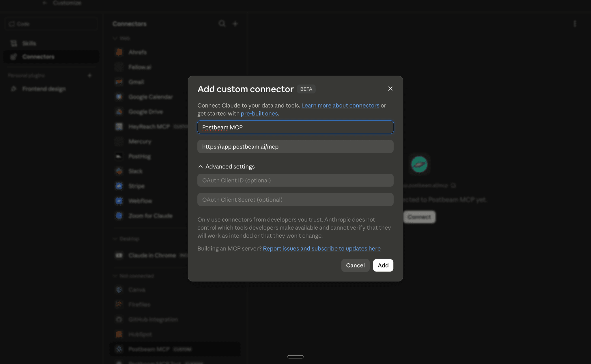The width and height of the screenshot is (591, 364).
Task: Select the Stripe connector icon
Action: pos(119,186)
